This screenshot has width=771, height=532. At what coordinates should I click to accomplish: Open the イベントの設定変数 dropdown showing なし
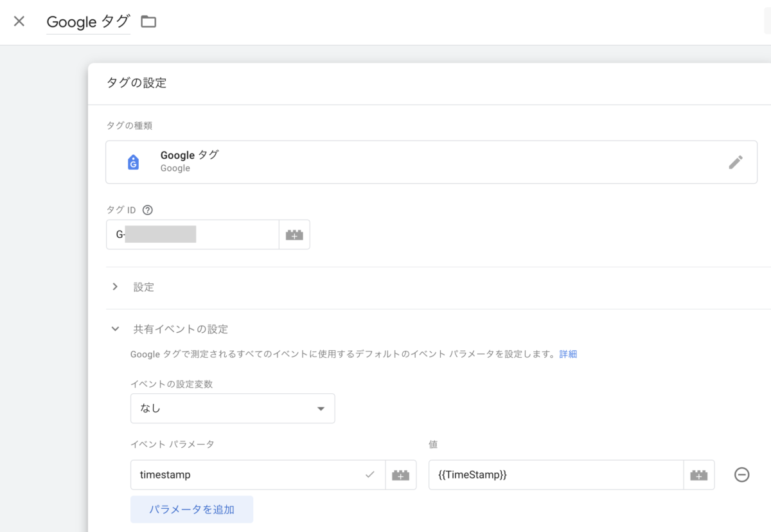[233, 409]
